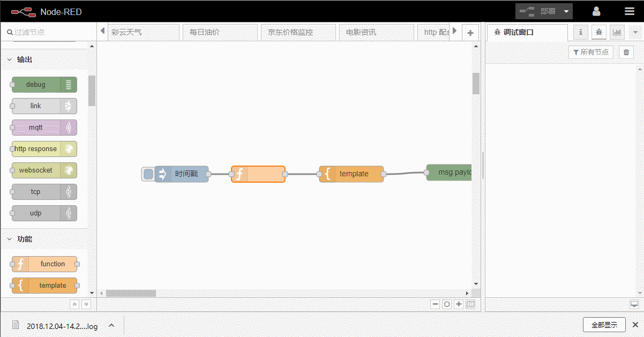
Task: Open the info sidebar tab
Action: click(x=580, y=32)
